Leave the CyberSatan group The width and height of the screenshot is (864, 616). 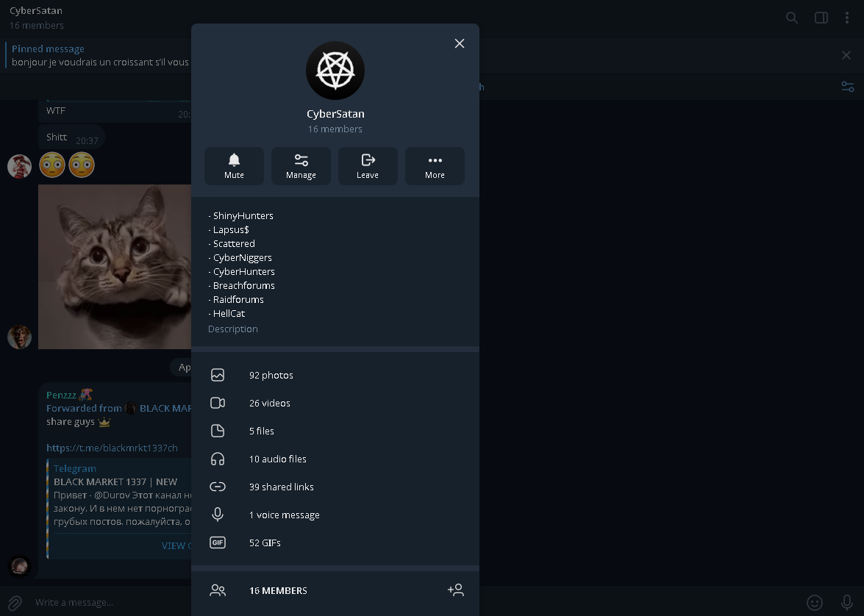point(368,166)
